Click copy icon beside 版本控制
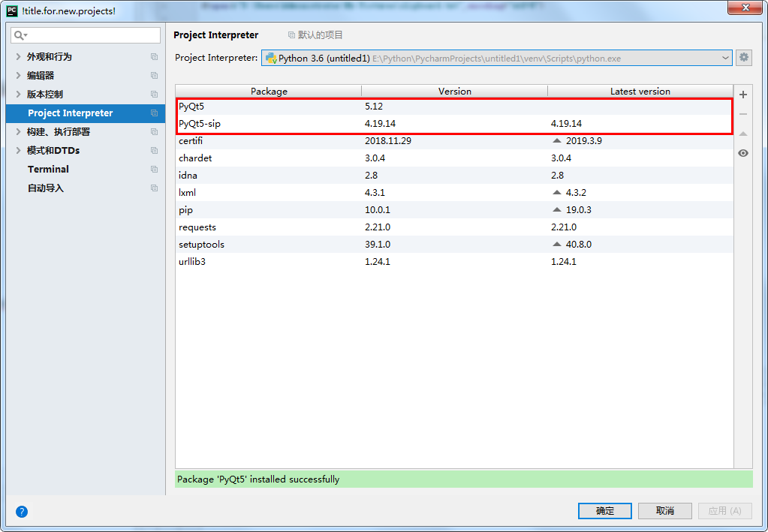The image size is (768, 532). click(x=155, y=94)
